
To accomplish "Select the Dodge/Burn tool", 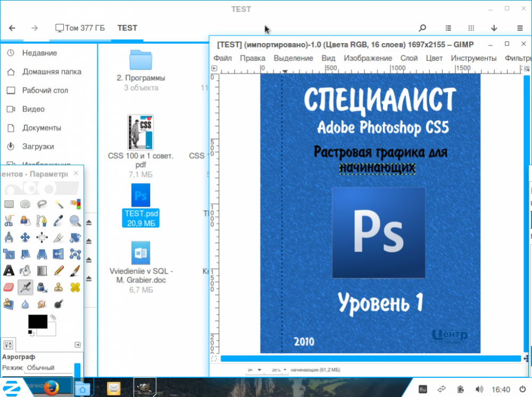I will (x=59, y=304).
